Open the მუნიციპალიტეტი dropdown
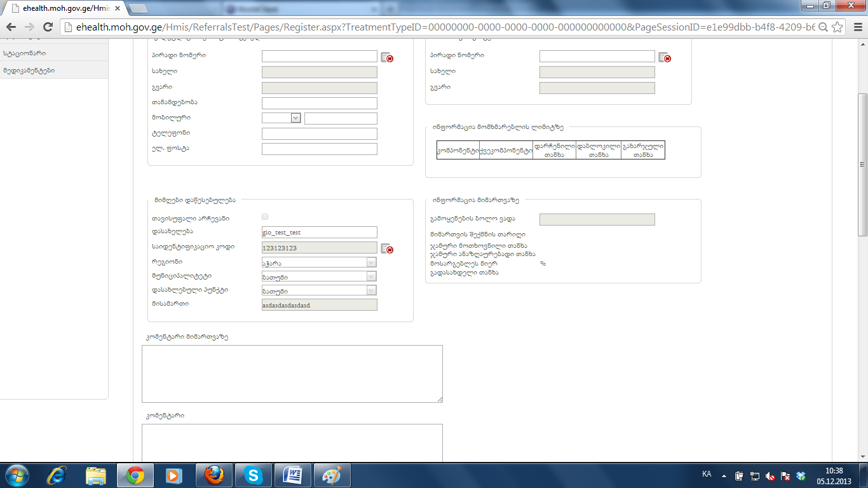This screenshot has height=488, width=868. coord(371,276)
